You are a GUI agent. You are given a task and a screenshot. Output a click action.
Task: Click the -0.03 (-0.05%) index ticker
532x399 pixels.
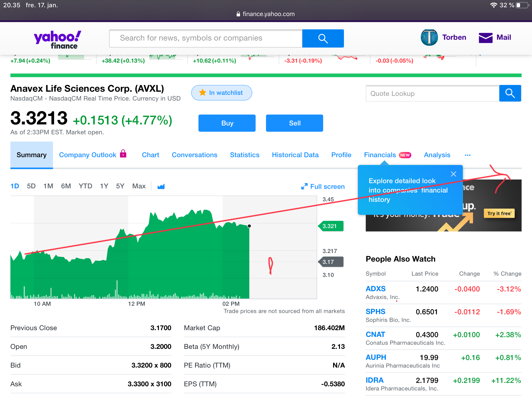394,61
